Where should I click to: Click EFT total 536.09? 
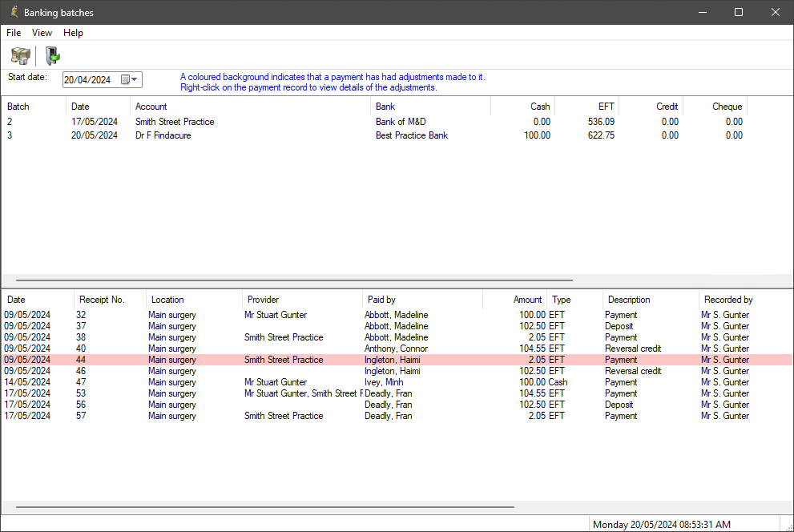point(601,122)
